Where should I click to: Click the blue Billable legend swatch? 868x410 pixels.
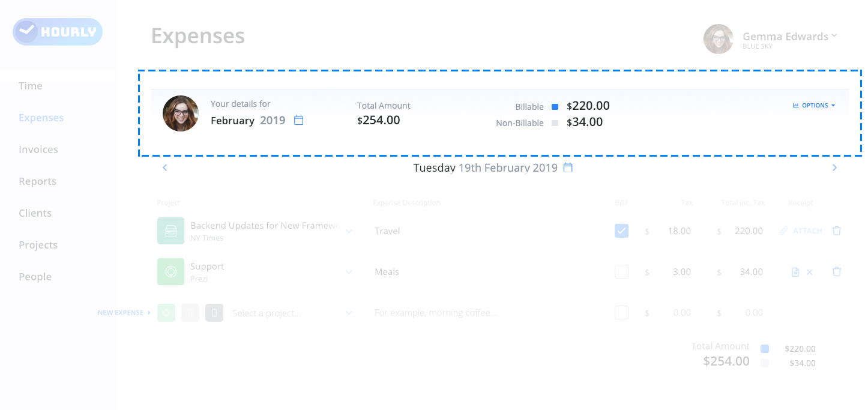click(x=555, y=107)
